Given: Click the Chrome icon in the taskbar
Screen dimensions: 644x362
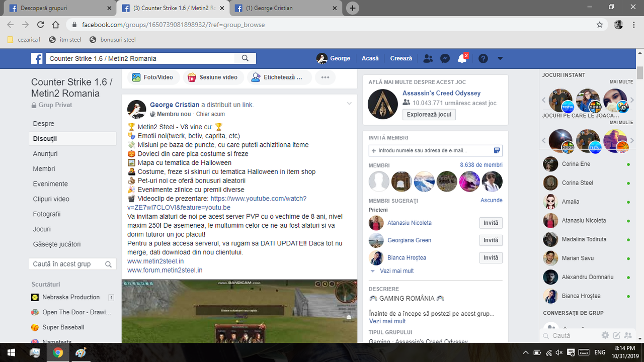Looking at the screenshot, I should click(58, 352).
